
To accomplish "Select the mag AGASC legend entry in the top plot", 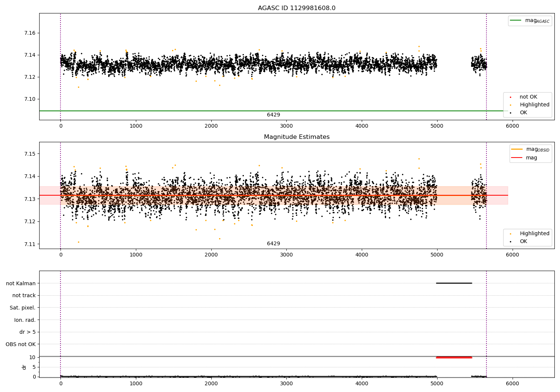I will point(530,21).
